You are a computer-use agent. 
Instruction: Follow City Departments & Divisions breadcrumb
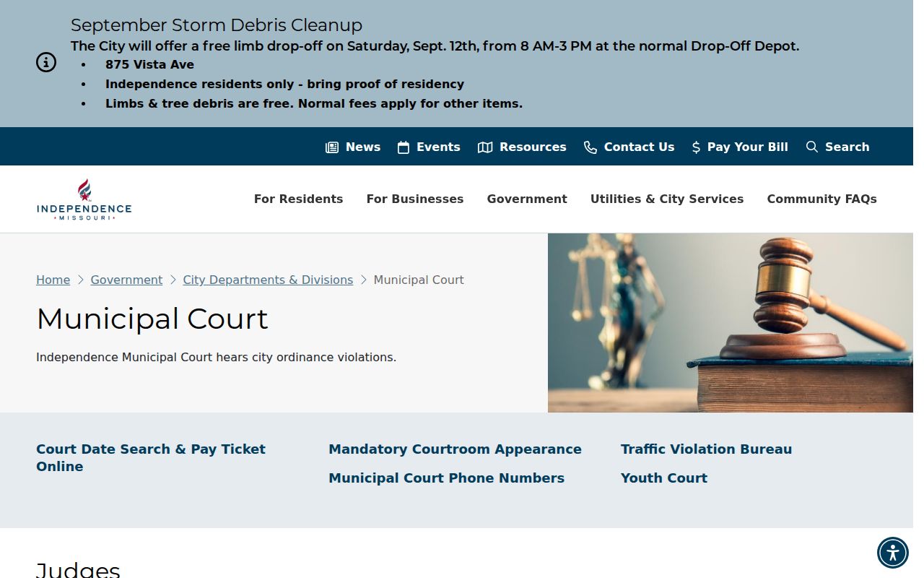(x=268, y=280)
